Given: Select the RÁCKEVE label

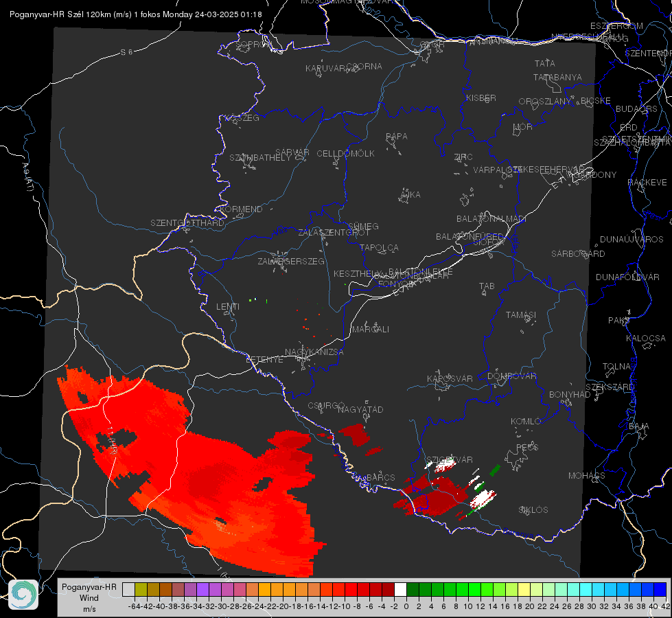Looking at the screenshot, I should coord(647,182).
